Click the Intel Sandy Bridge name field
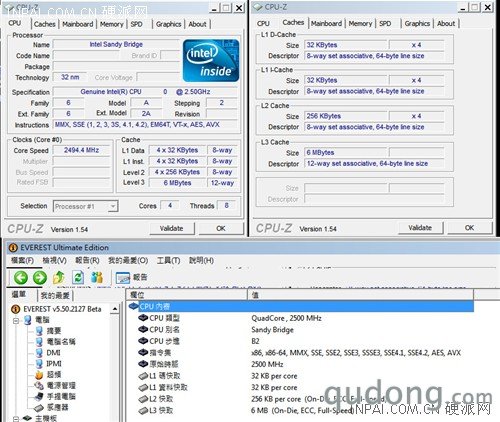 point(116,44)
